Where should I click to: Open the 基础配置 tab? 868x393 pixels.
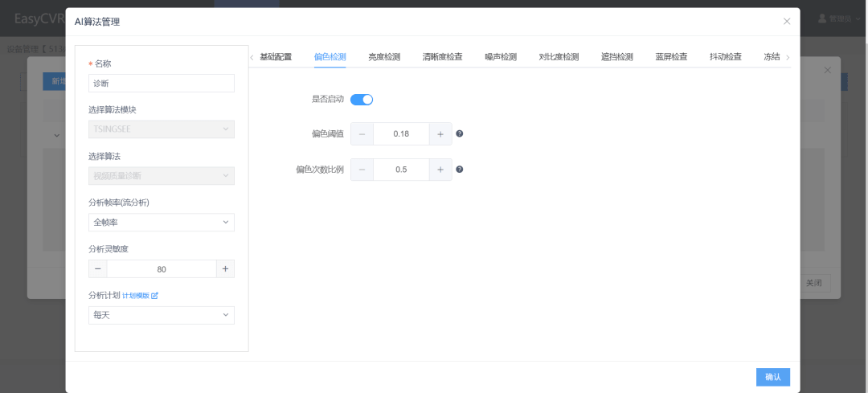[276, 56]
